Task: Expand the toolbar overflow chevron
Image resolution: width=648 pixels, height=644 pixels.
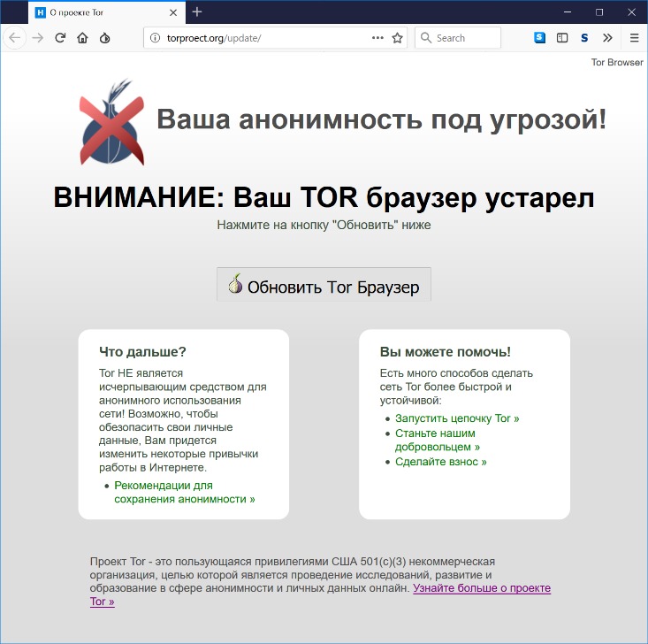Action: [607, 38]
